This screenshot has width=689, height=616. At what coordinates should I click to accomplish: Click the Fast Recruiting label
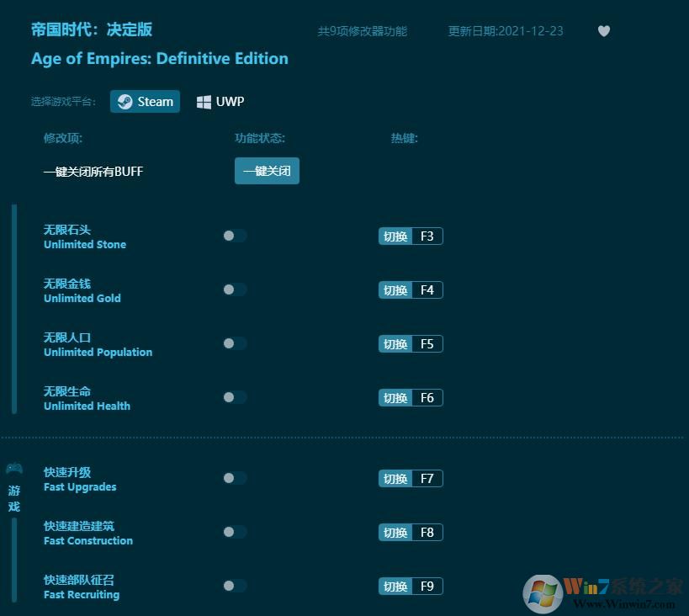[x=82, y=595]
